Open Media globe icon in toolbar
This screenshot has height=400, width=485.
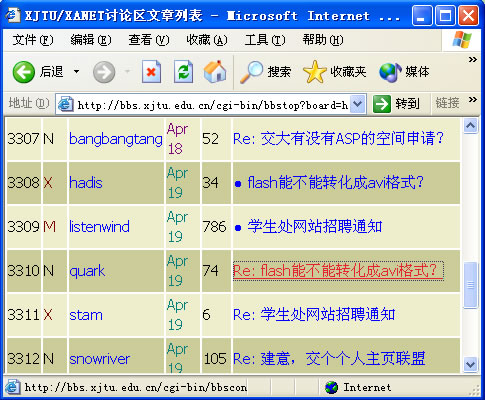tap(390, 72)
